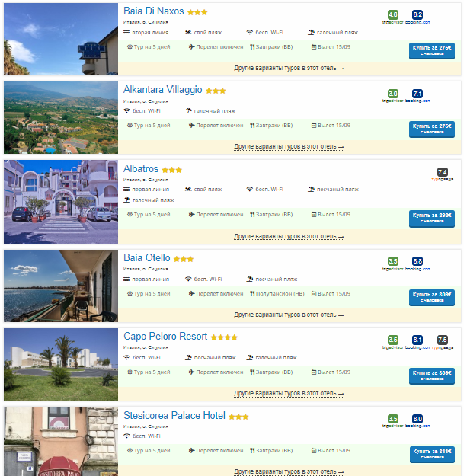Open the Alkantara Villaggio hotel title link

tap(163, 90)
